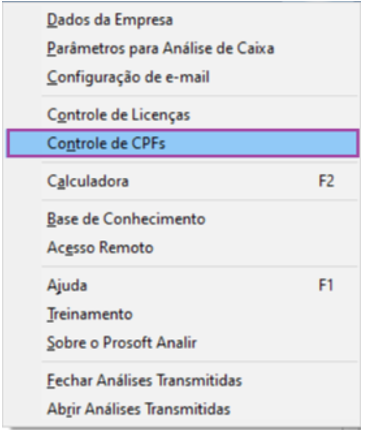Start Acesso Remoto

pos(183,248)
